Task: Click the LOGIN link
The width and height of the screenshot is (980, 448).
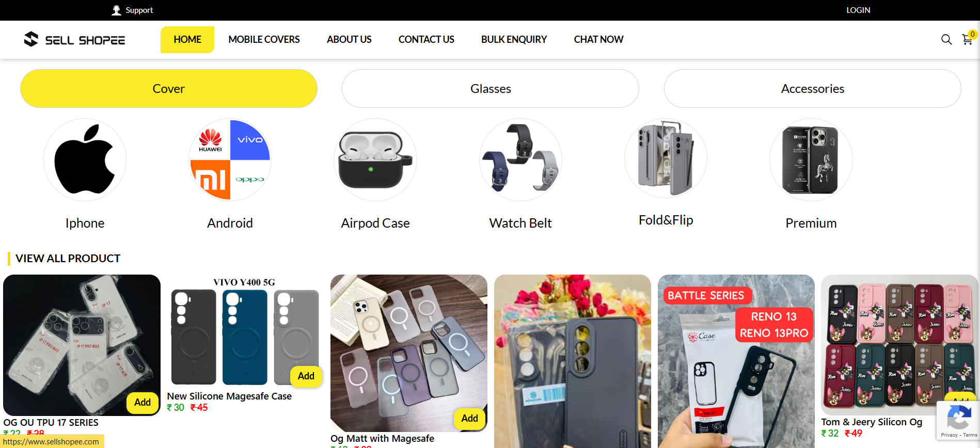Action: tap(858, 10)
